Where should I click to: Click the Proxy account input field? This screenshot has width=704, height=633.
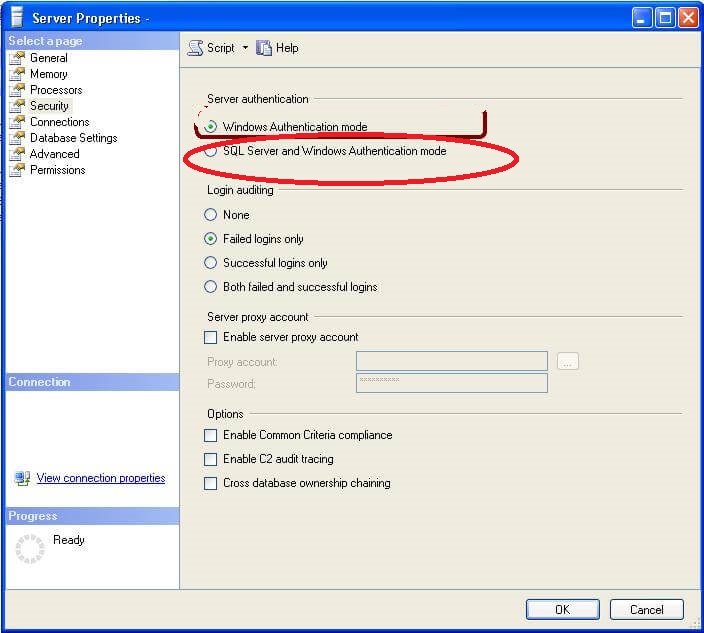click(452, 361)
